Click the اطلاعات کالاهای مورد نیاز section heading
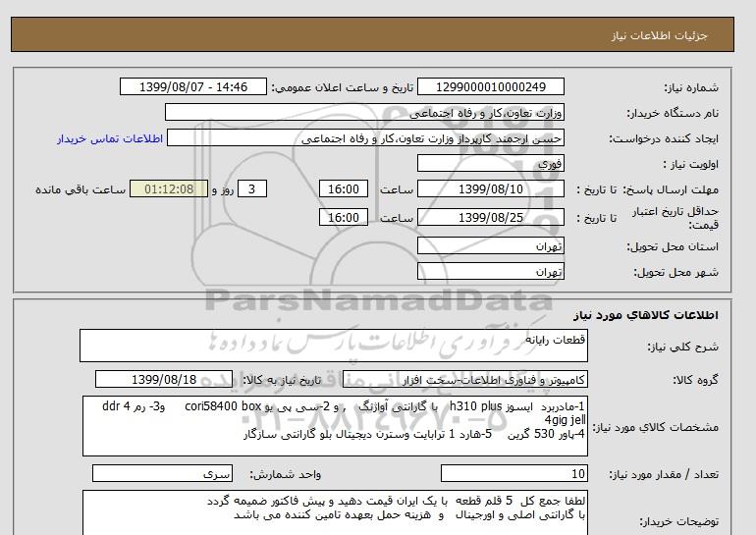 pyautogui.click(x=646, y=315)
